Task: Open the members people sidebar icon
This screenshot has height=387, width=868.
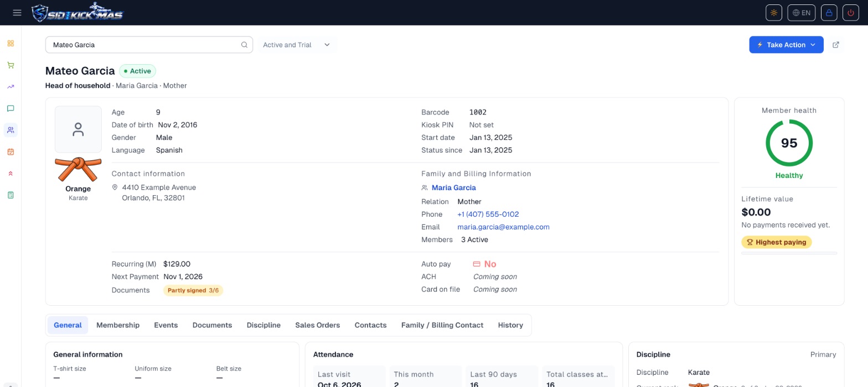Action: click(x=11, y=130)
